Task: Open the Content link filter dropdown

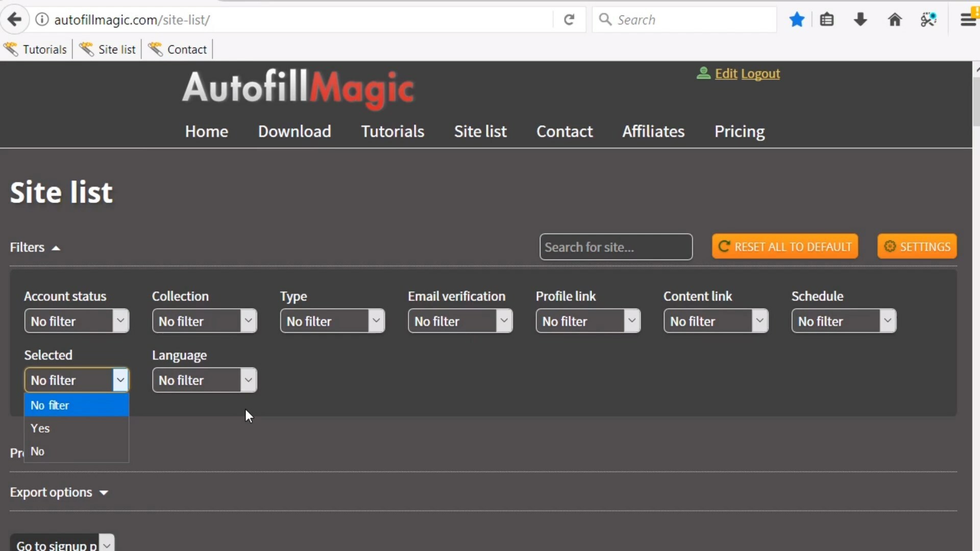Action: (716, 321)
